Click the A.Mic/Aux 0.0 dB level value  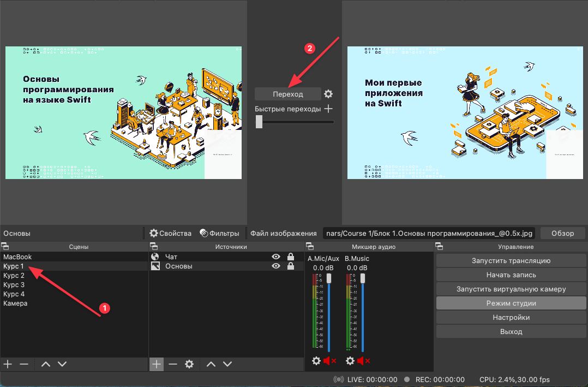(x=323, y=267)
